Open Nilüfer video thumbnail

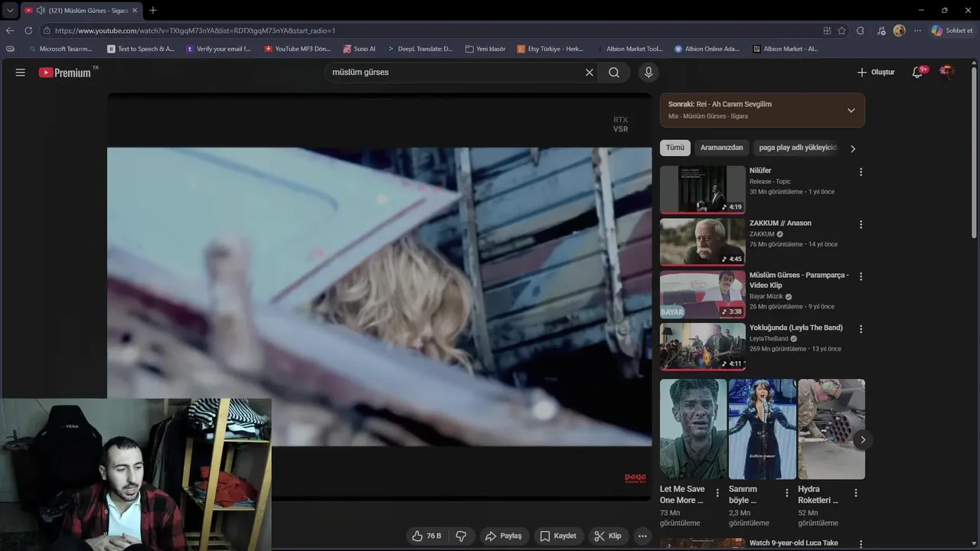coord(702,189)
